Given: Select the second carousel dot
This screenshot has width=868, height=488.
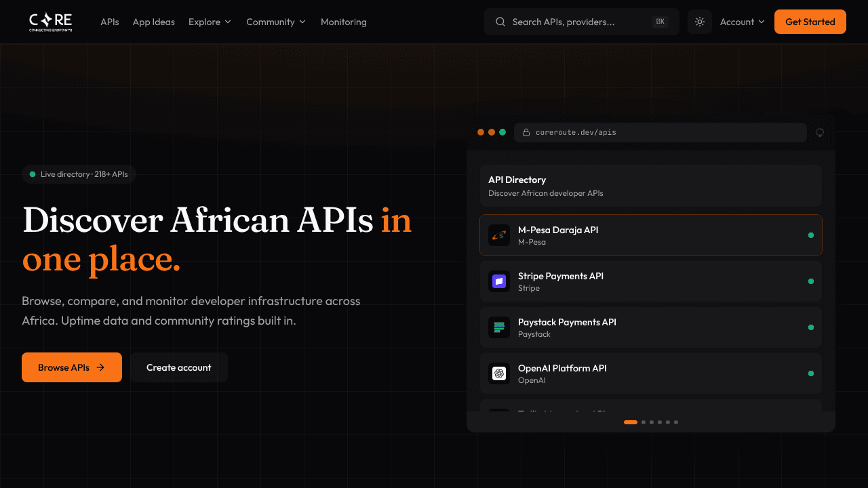Looking at the screenshot, I should click(x=644, y=422).
